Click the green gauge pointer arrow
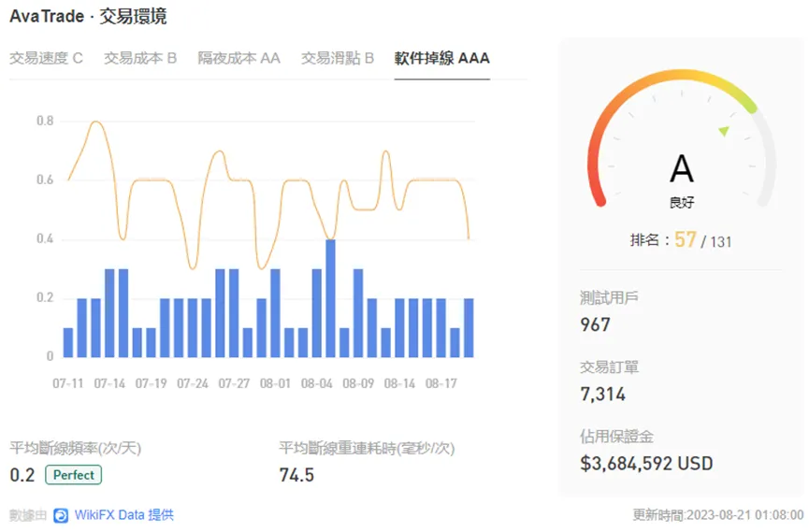Image resolution: width=809 pixels, height=532 pixels. [725, 131]
